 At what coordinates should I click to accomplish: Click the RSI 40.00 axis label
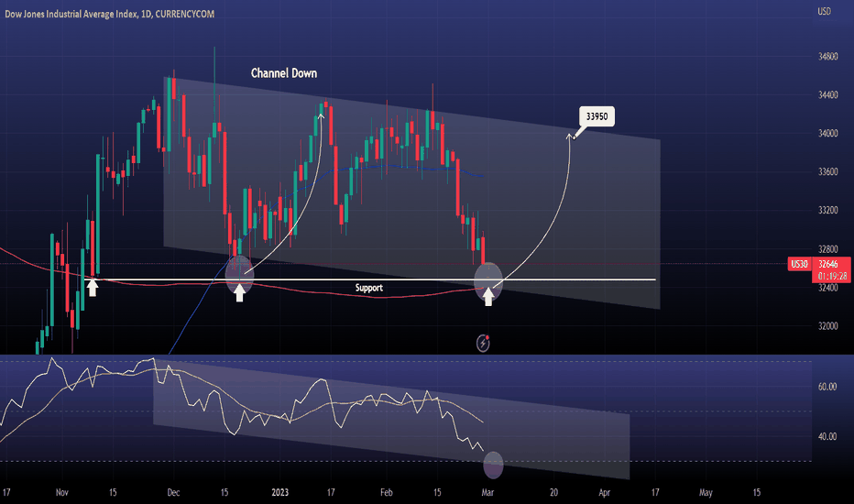[827, 436]
